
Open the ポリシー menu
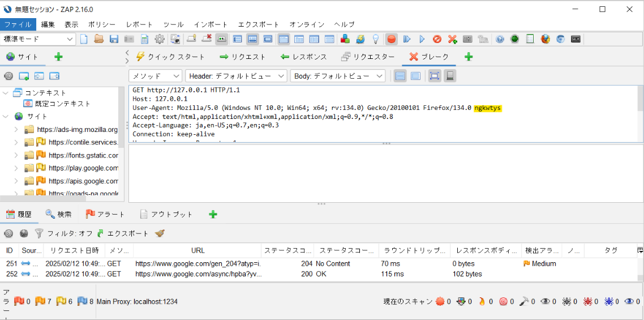pos(102,25)
